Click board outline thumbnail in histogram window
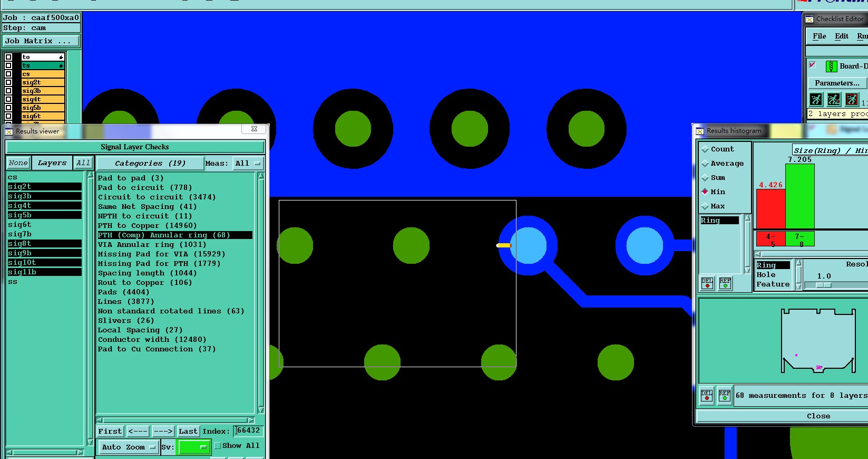Screen dimensions: 868x459 818,341
